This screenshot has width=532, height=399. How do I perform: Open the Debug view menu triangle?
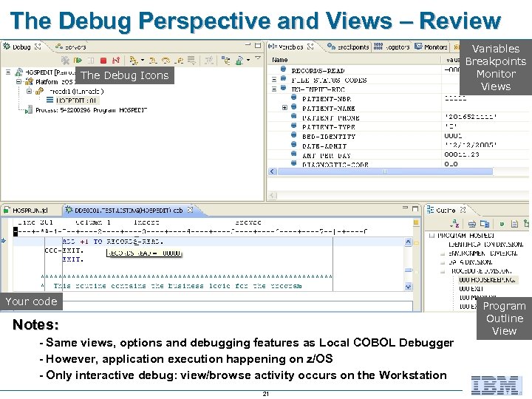pyautogui.click(x=258, y=58)
